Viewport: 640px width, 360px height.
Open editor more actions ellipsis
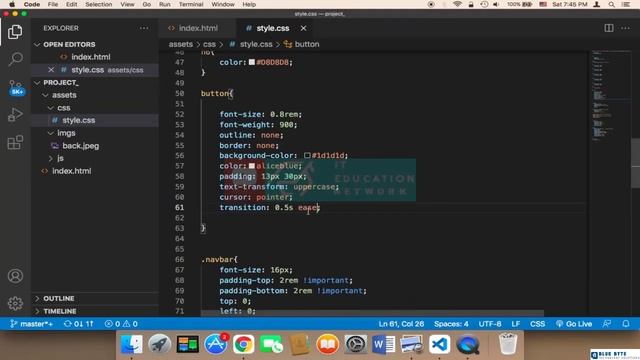[625, 28]
